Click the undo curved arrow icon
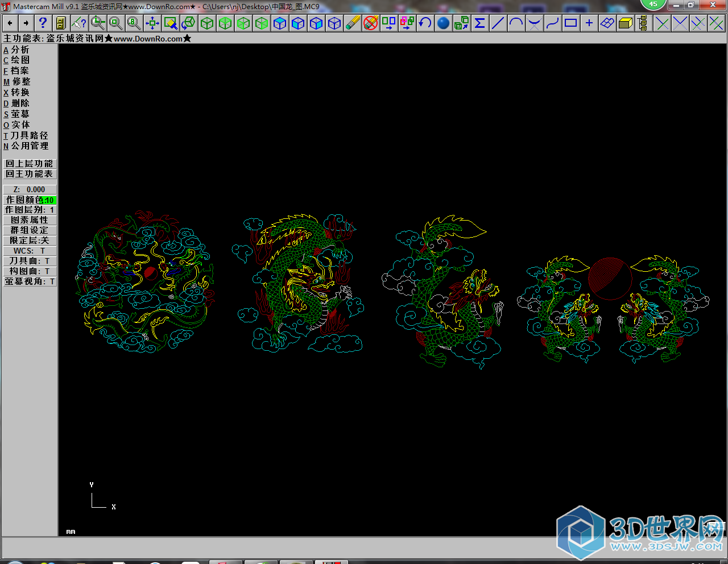The height and width of the screenshot is (564, 728). (x=425, y=23)
